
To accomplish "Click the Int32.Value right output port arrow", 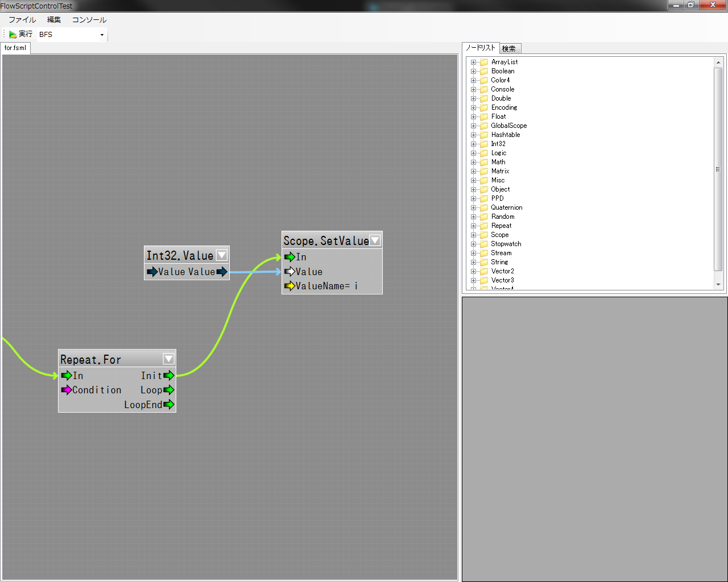I will tap(222, 272).
